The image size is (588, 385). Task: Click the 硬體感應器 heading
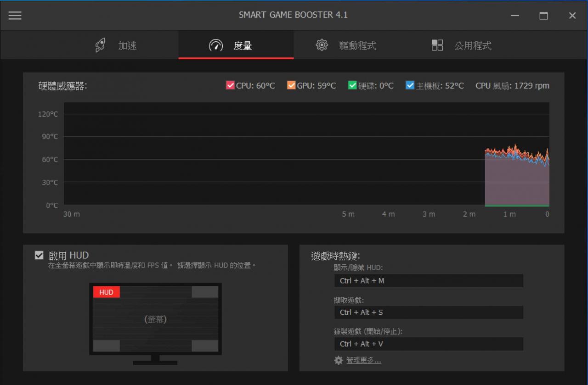pos(63,86)
